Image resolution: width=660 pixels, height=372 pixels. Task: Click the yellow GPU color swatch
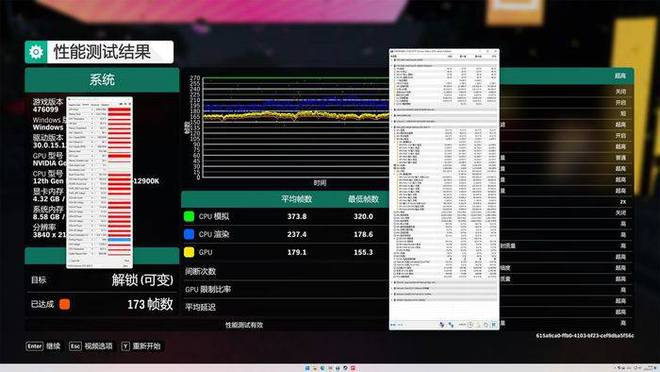point(189,252)
